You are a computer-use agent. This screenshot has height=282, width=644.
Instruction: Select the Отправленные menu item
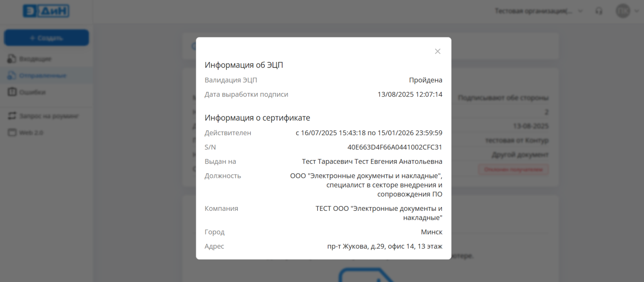(x=43, y=76)
